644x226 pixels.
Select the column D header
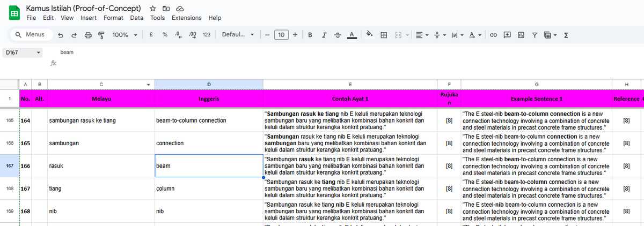click(209, 85)
